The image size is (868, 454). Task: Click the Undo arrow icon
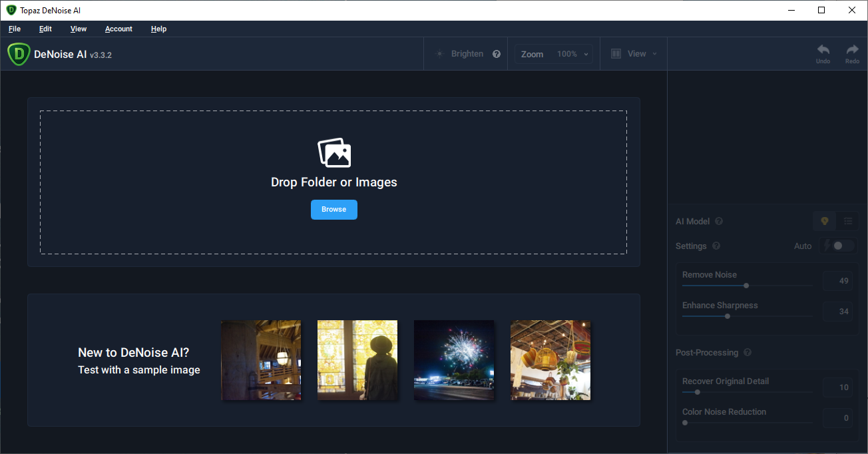[x=823, y=50]
